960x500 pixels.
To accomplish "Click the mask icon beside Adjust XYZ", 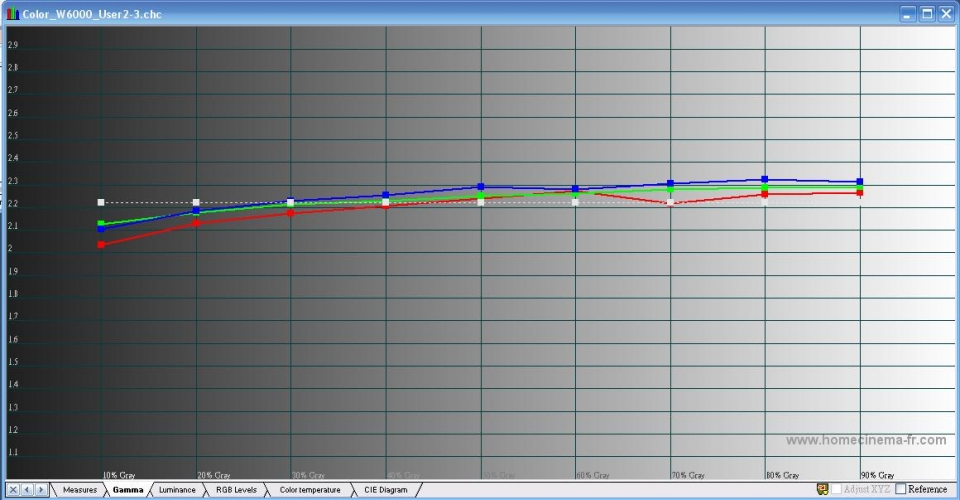I will pyautogui.click(x=822, y=489).
